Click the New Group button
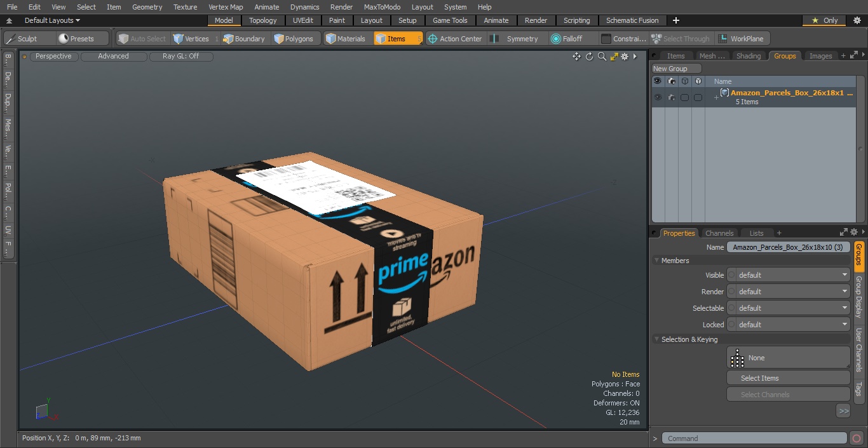 (677, 69)
